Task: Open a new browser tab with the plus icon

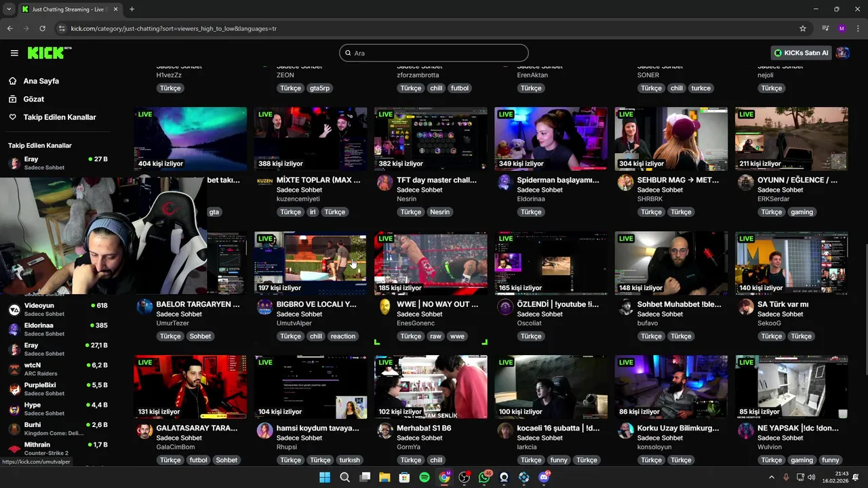Action: click(132, 9)
